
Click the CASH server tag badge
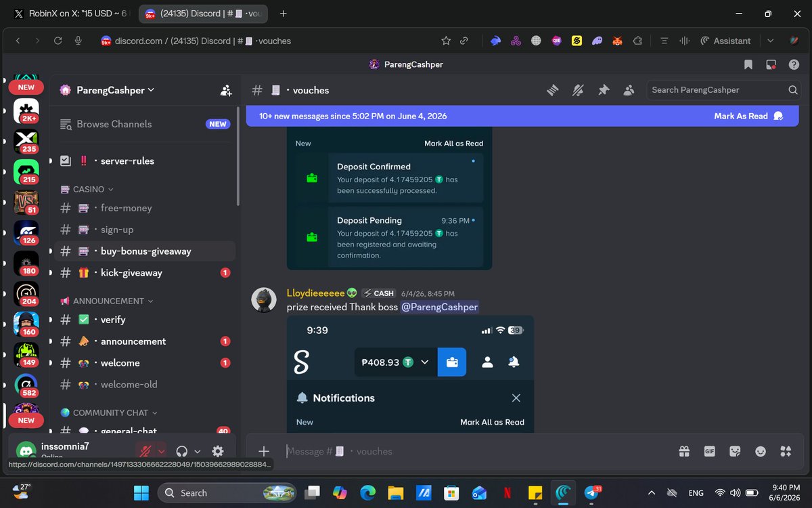coord(379,293)
